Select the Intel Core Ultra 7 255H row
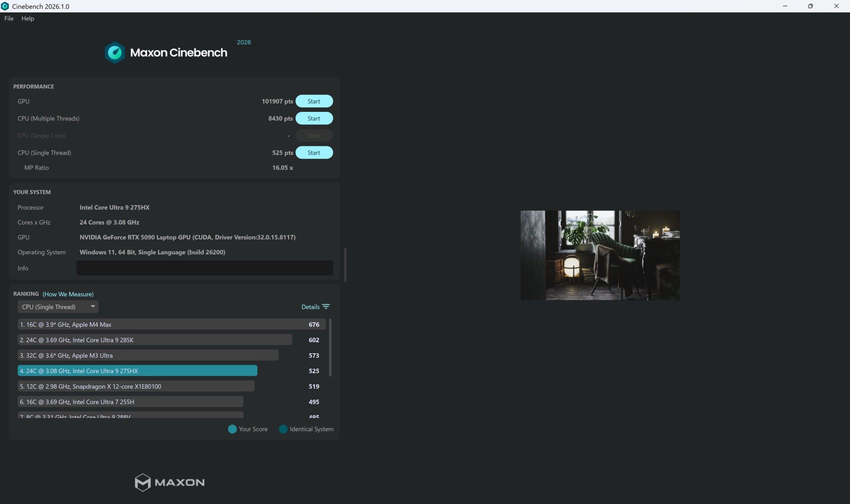This screenshot has width=850, height=504. pyautogui.click(x=171, y=402)
